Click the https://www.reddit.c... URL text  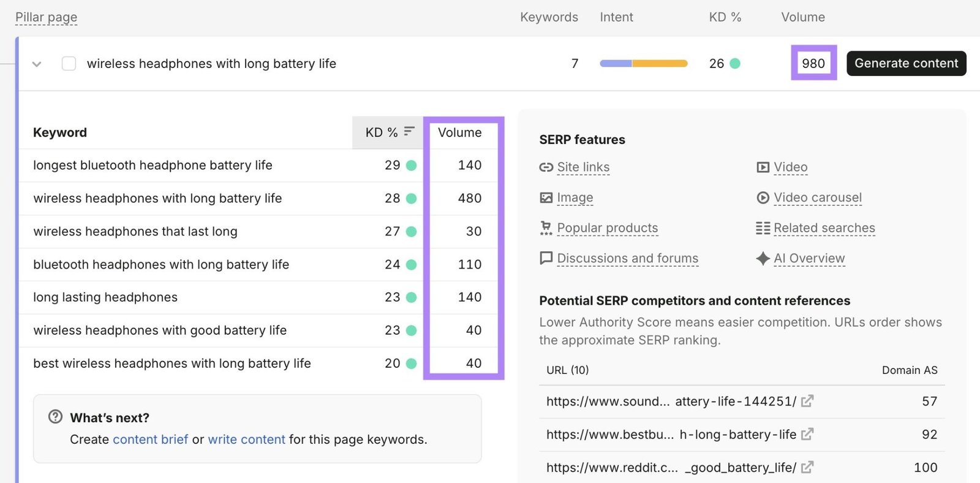click(x=671, y=467)
